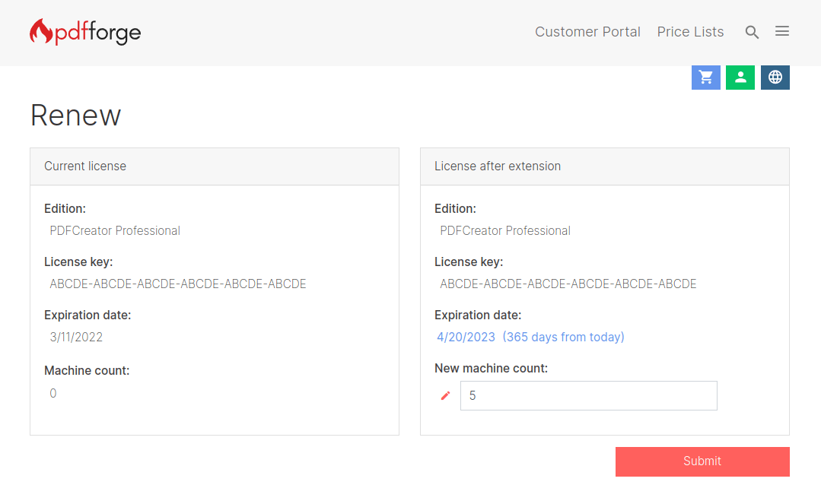Open the green user account button
Image resolution: width=821 pixels, height=504 pixels.
(x=740, y=78)
